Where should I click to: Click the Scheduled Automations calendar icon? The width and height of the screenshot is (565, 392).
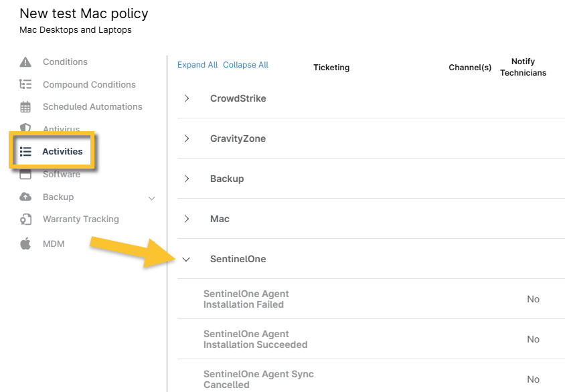click(25, 107)
